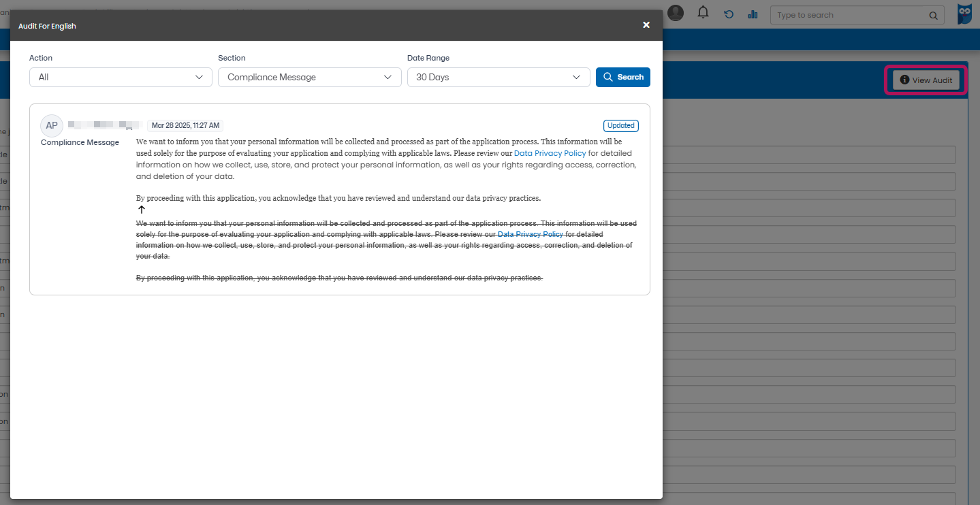The image size is (980, 505).
Task: Click the Compliance Message label under avatar
Action: coord(80,142)
